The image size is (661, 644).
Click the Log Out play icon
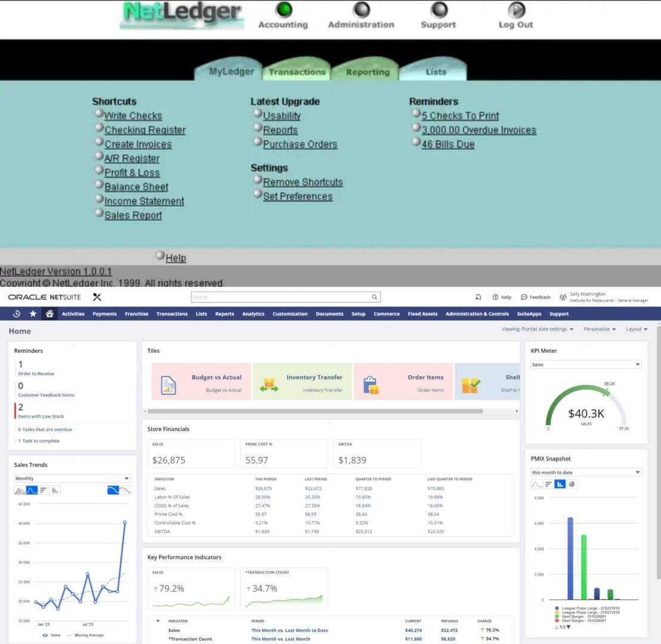(x=516, y=10)
